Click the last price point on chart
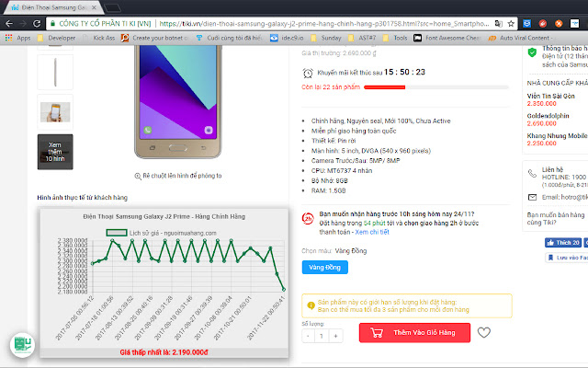Viewport: 588px width, 368px height. pos(284,290)
